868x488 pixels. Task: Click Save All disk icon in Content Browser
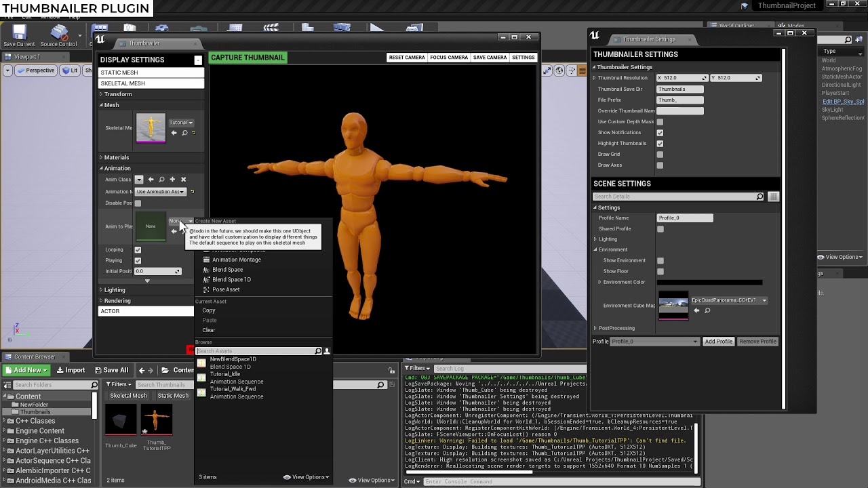click(98, 370)
